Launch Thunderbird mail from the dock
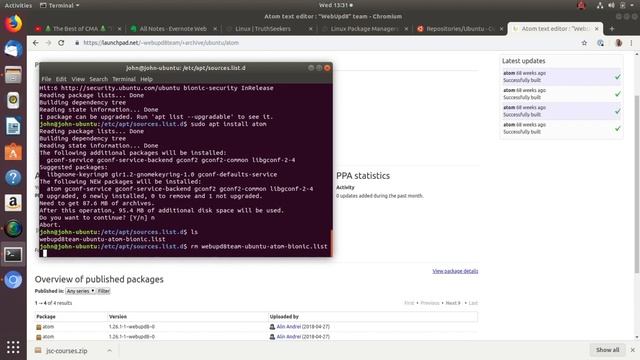This screenshot has width=640, height=360. coord(13,49)
